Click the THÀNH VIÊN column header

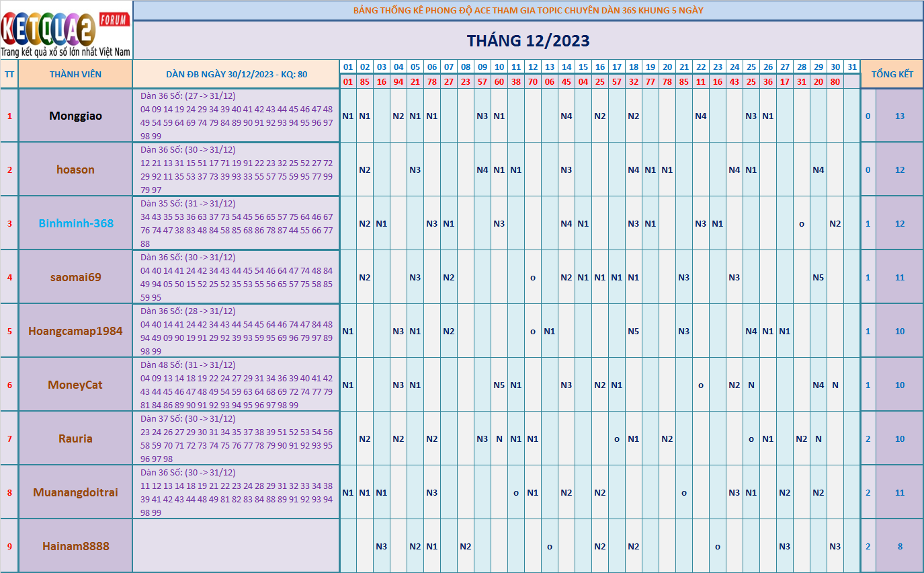(75, 74)
